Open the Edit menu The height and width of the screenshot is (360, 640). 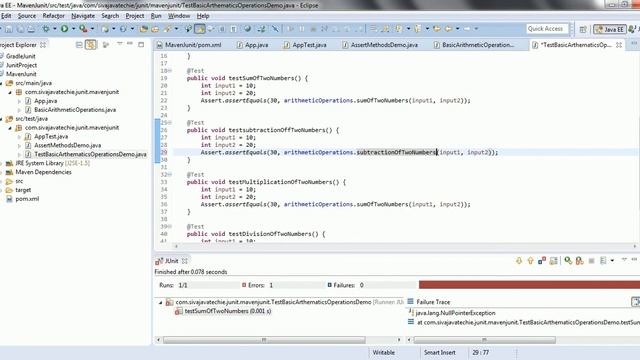pyautogui.click(x=6, y=16)
